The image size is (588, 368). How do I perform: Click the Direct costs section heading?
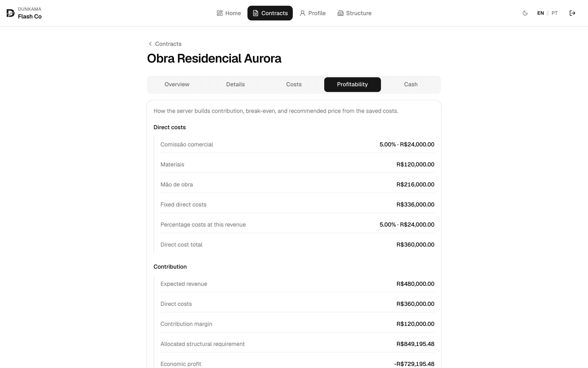(x=170, y=127)
